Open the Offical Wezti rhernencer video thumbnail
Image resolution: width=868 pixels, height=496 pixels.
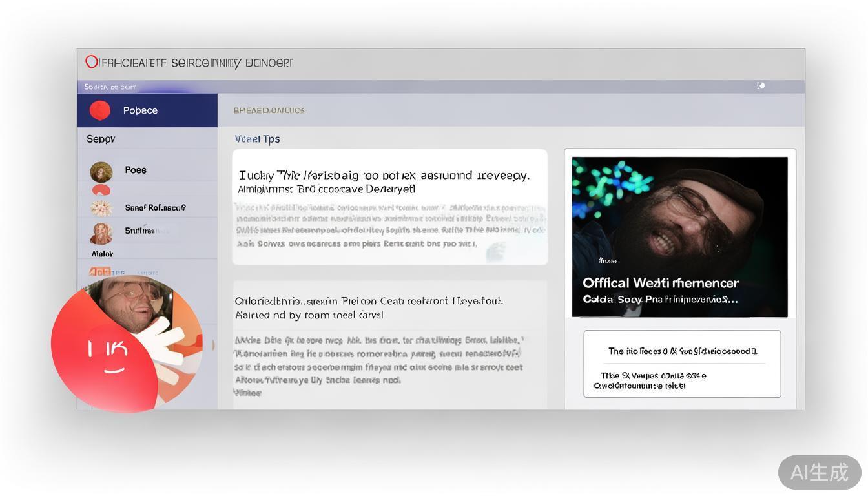[x=679, y=236]
